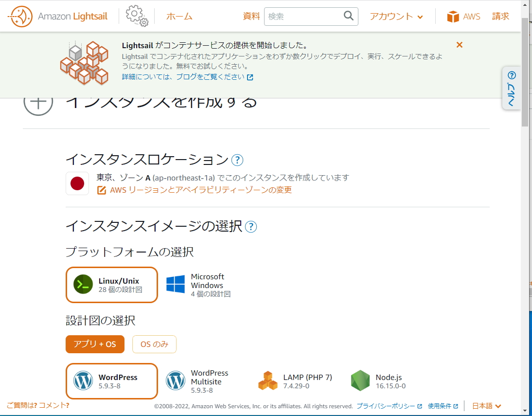Click the help question mark icon in side tab

pyautogui.click(x=512, y=75)
